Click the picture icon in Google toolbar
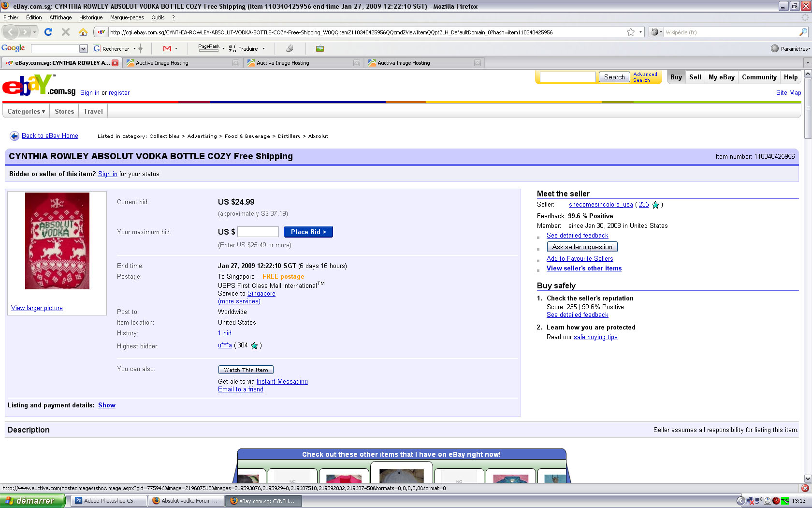This screenshot has height=508, width=812. pyautogui.click(x=320, y=48)
